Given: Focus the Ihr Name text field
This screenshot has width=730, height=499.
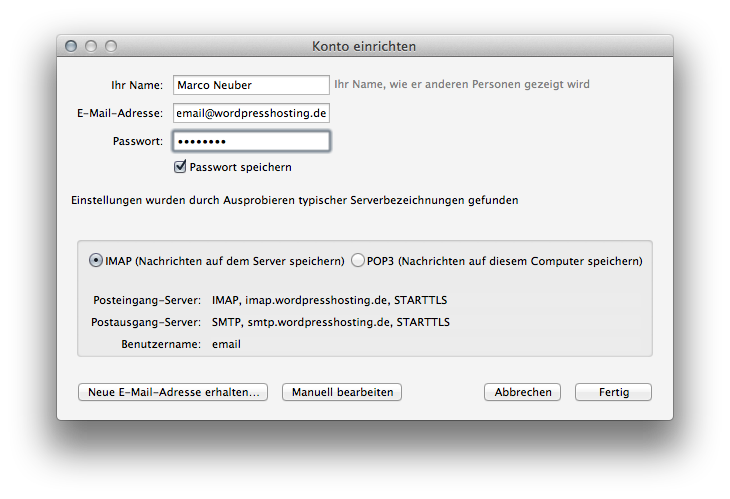Looking at the screenshot, I should [251, 85].
